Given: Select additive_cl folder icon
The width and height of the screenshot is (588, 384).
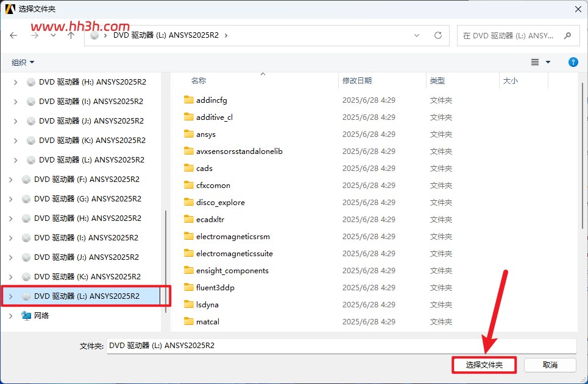Looking at the screenshot, I should coord(189,117).
